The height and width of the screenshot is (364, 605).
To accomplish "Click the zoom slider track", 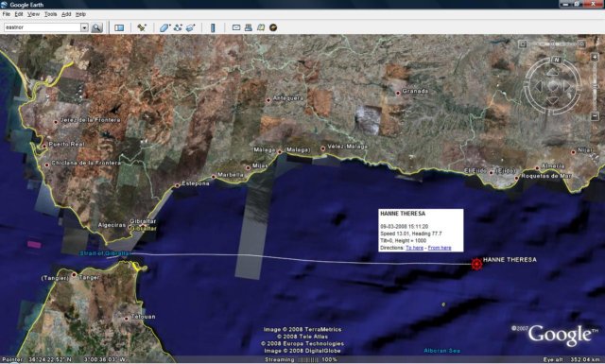I will 595,86.
